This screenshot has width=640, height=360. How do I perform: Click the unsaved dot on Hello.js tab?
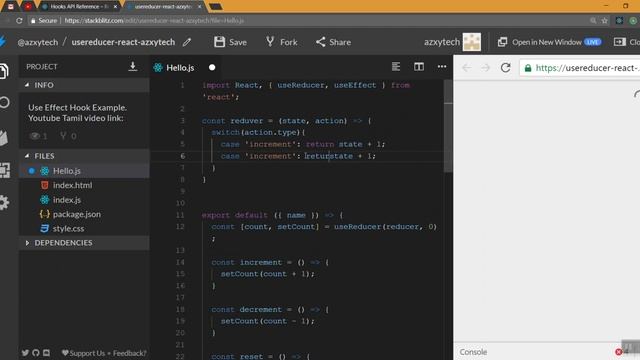coord(212,68)
